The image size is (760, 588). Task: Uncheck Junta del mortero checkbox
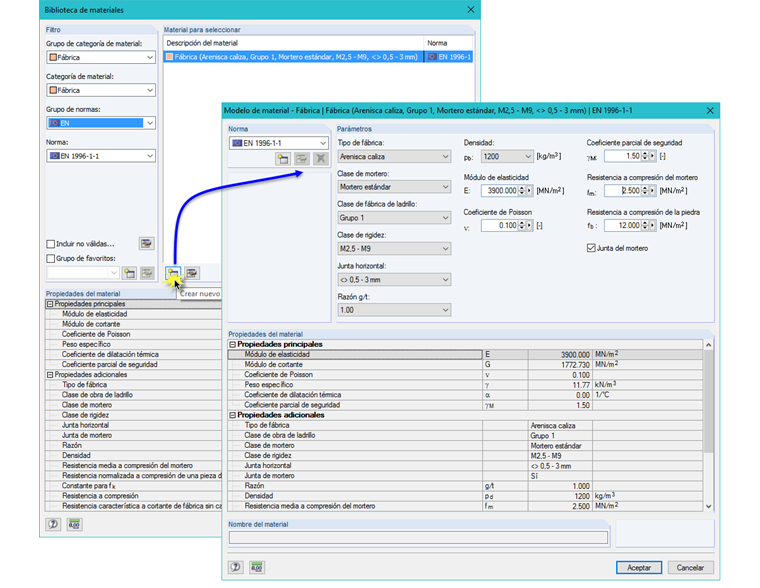(591, 248)
